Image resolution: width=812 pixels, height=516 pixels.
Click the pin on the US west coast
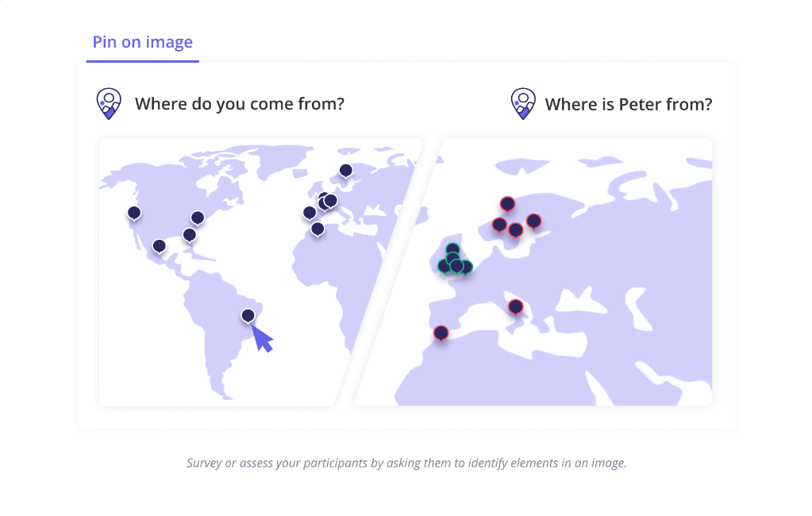click(x=134, y=213)
